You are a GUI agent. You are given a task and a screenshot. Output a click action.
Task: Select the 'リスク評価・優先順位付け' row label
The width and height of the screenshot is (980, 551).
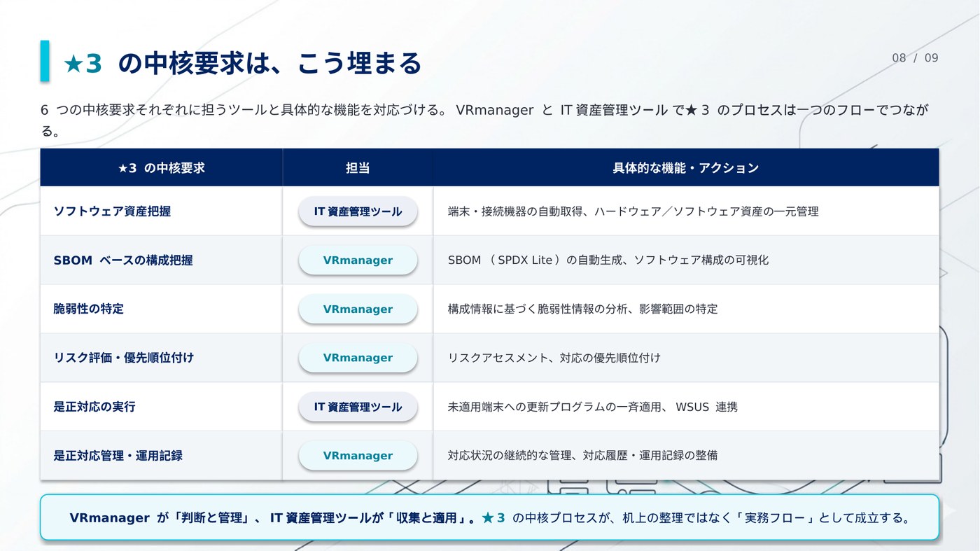click(124, 357)
